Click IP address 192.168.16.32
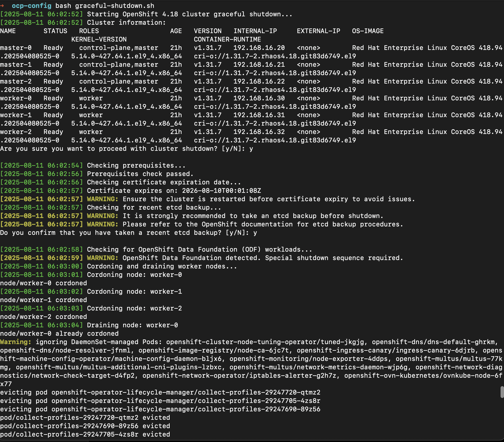This screenshot has width=504, height=442. point(259,132)
